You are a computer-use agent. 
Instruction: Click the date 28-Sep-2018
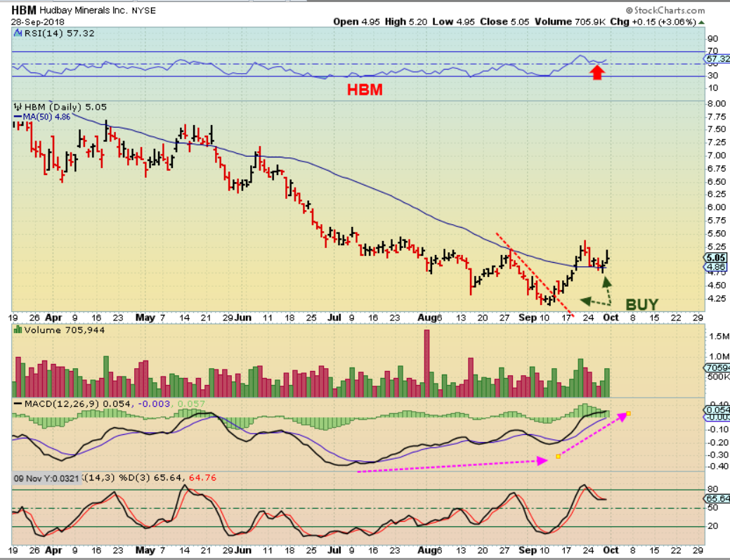[38, 22]
